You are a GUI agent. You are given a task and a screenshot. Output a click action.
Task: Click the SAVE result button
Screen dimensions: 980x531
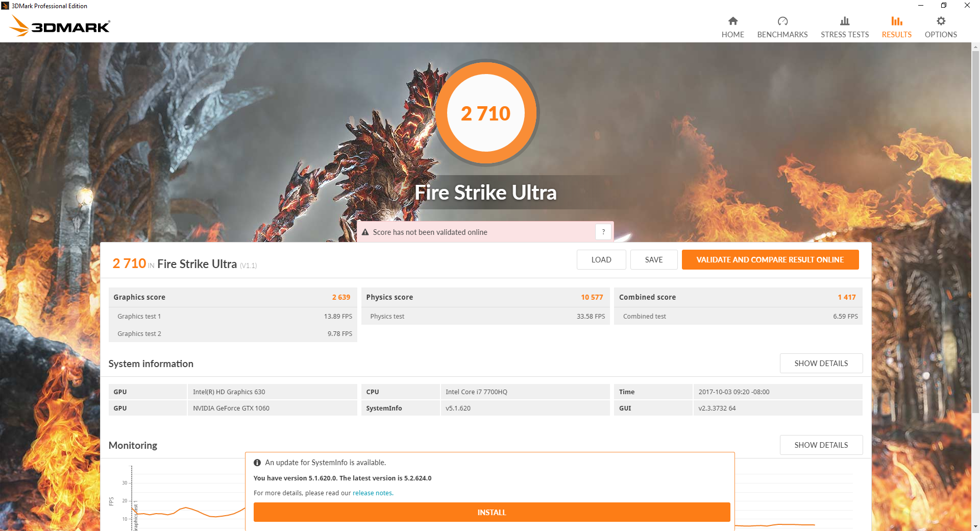(654, 260)
